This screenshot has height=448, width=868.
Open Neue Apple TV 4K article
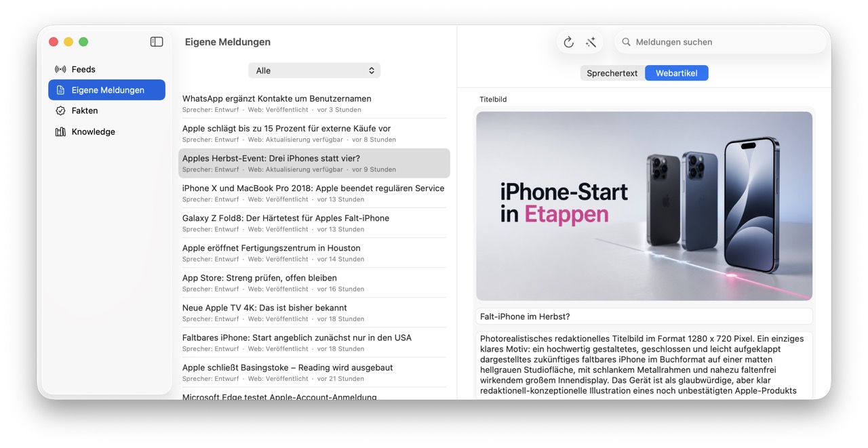pyautogui.click(x=314, y=312)
